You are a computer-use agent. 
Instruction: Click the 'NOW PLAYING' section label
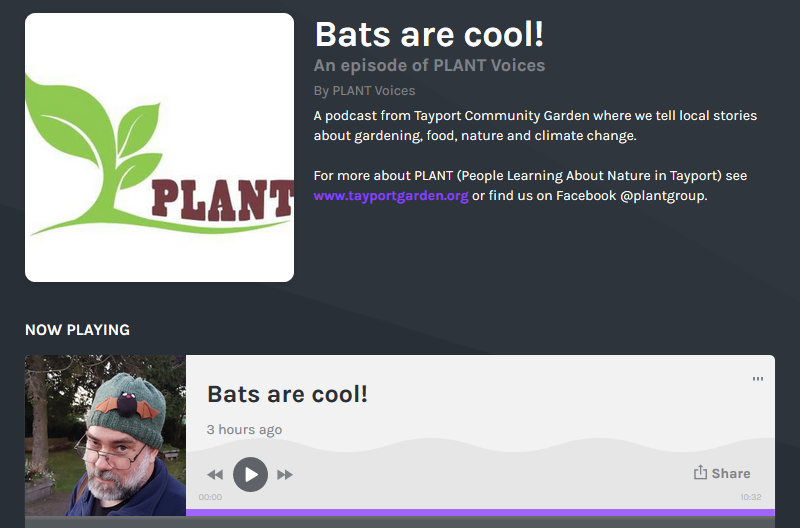coord(77,330)
